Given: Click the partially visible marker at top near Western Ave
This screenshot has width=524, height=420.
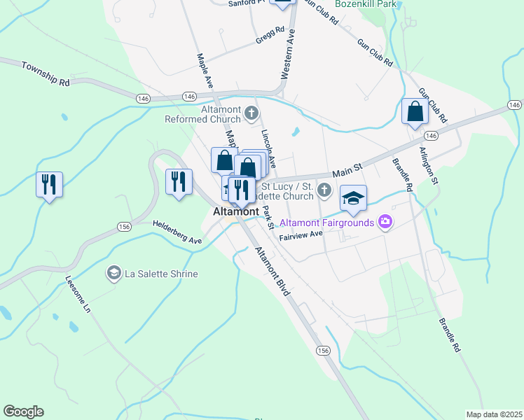Looking at the screenshot, I should tap(283, 4).
